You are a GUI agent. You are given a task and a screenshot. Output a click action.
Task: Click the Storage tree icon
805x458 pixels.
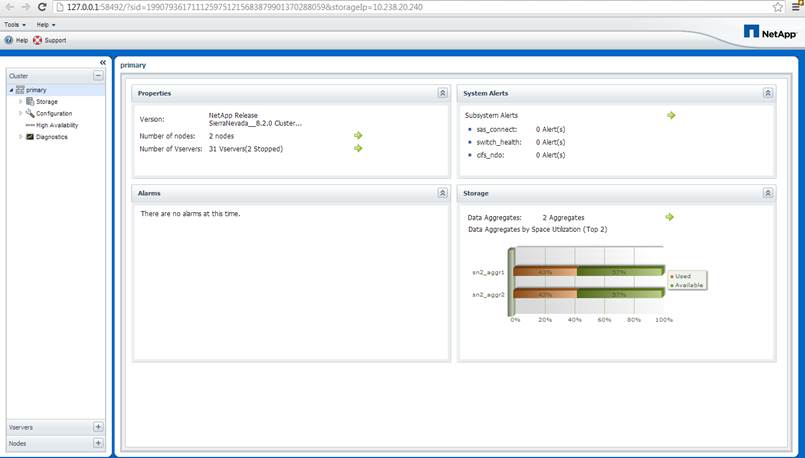click(x=30, y=102)
